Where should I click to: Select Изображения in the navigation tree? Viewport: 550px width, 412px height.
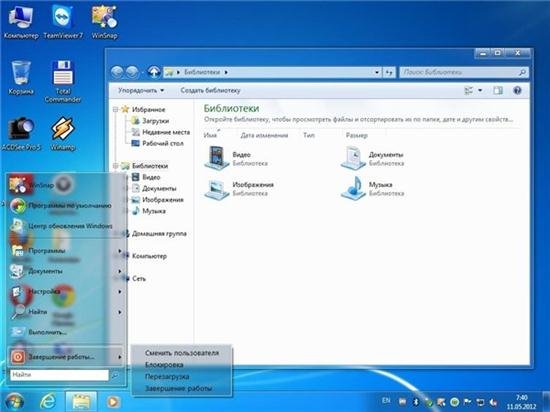click(x=157, y=200)
